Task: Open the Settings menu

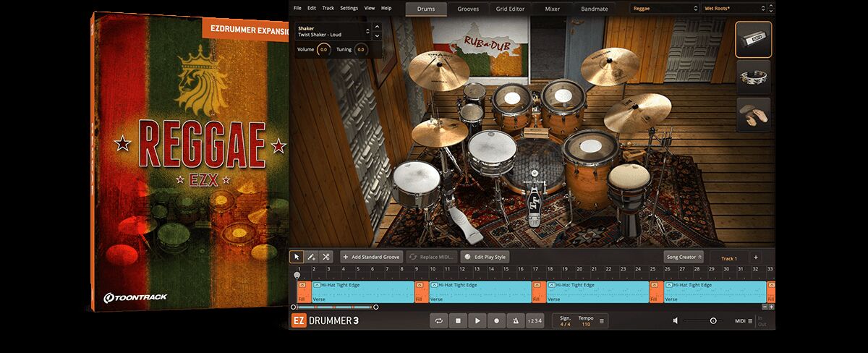Action: click(x=349, y=8)
